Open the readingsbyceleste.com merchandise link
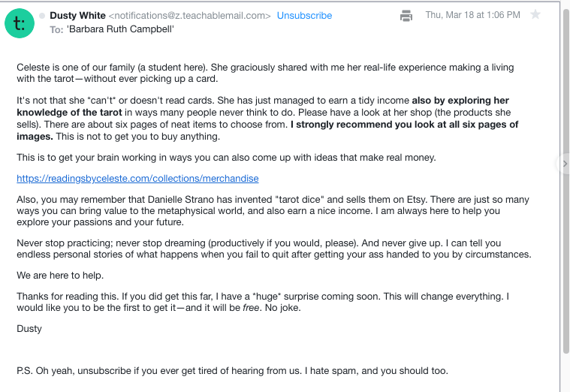The height and width of the screenshot is (392, 570). [137, 179]
